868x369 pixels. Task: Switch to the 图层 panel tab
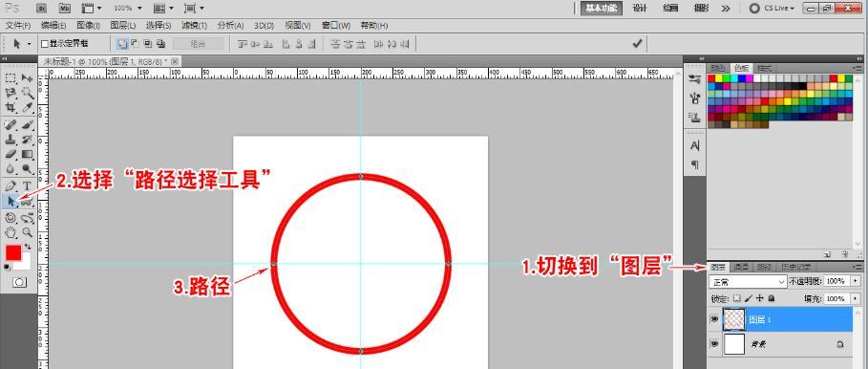pyautogui.click(x=718, y=267)
